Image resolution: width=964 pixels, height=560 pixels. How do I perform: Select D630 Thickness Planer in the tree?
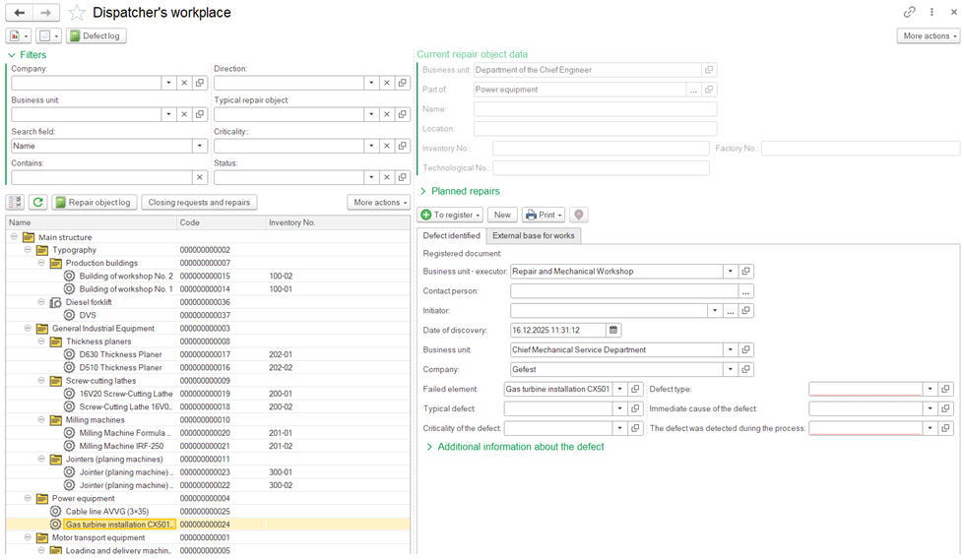120,354
